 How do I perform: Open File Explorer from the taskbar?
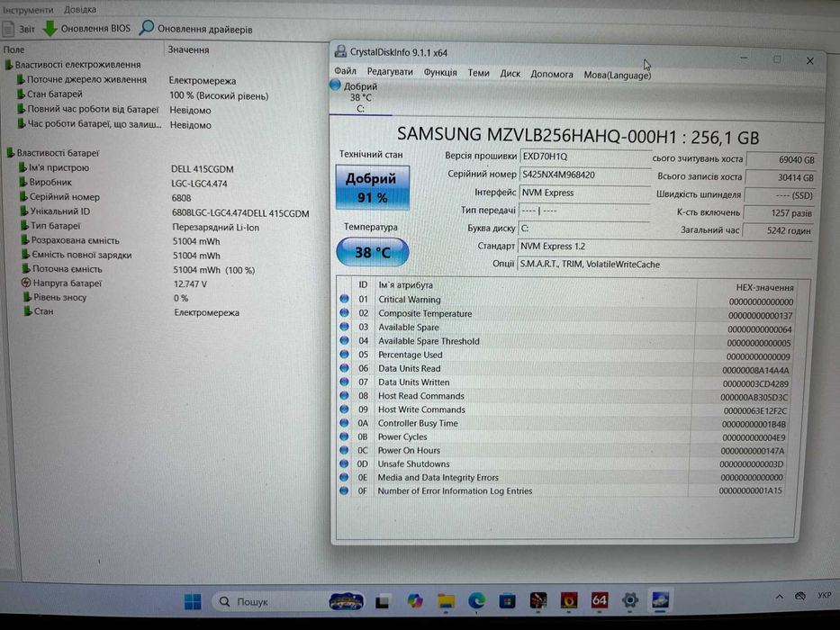pyautogui.click(x=445, y=601)
